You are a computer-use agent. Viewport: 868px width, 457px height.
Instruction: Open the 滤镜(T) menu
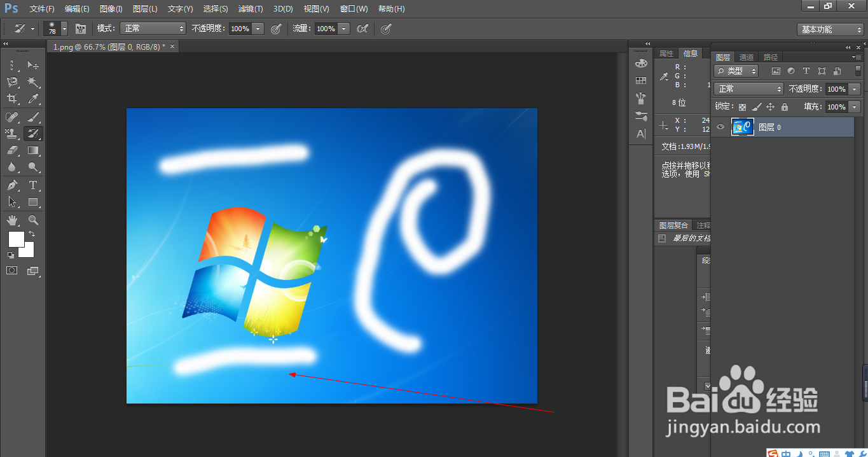(251, 9)
